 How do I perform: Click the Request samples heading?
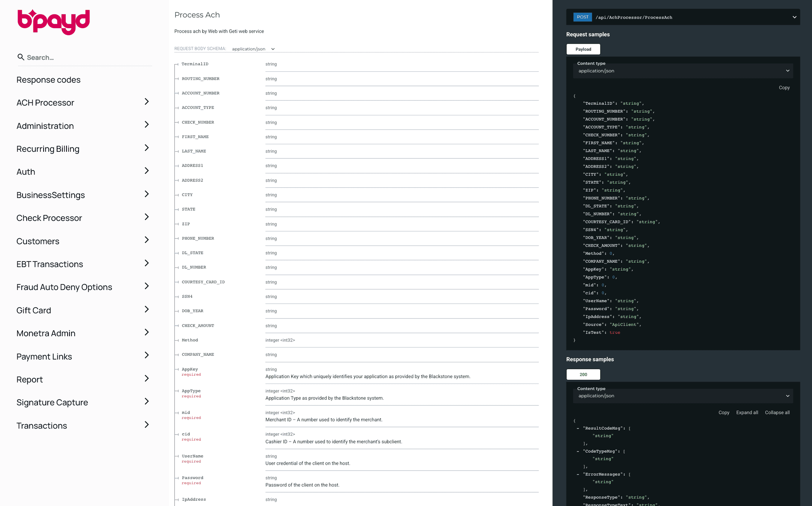(x=588, y=34)
